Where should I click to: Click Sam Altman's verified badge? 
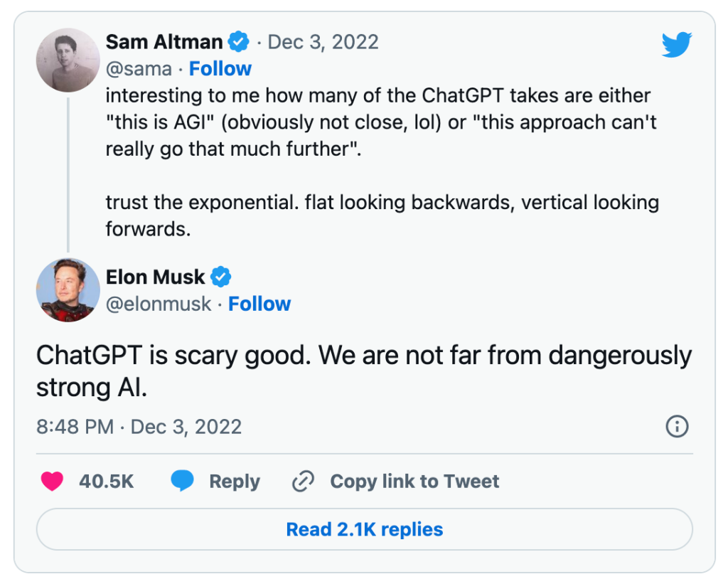coord(240,42)
